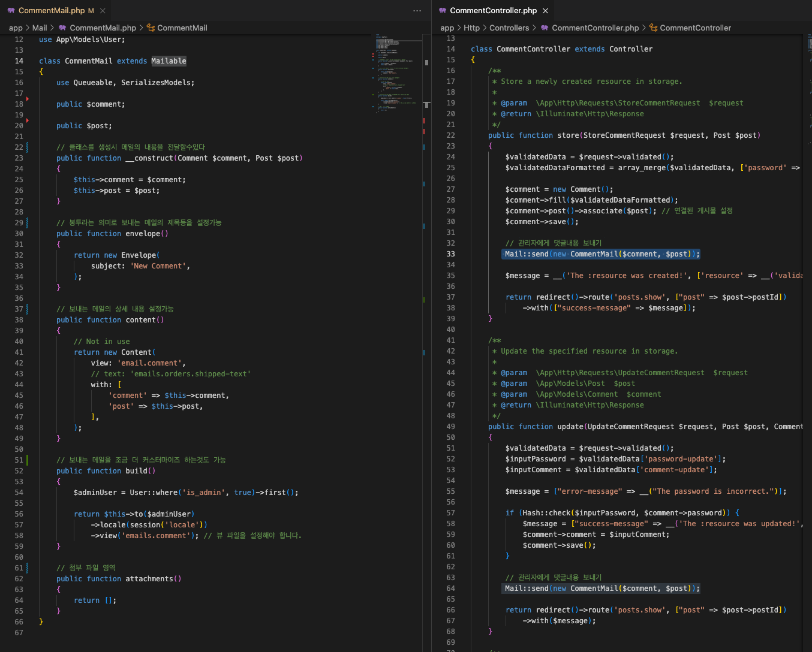Click vertical scrollbar of CommentMail editor
This screenshot has width=812, height=652.
pyautogui.click(x=427, y=342)
